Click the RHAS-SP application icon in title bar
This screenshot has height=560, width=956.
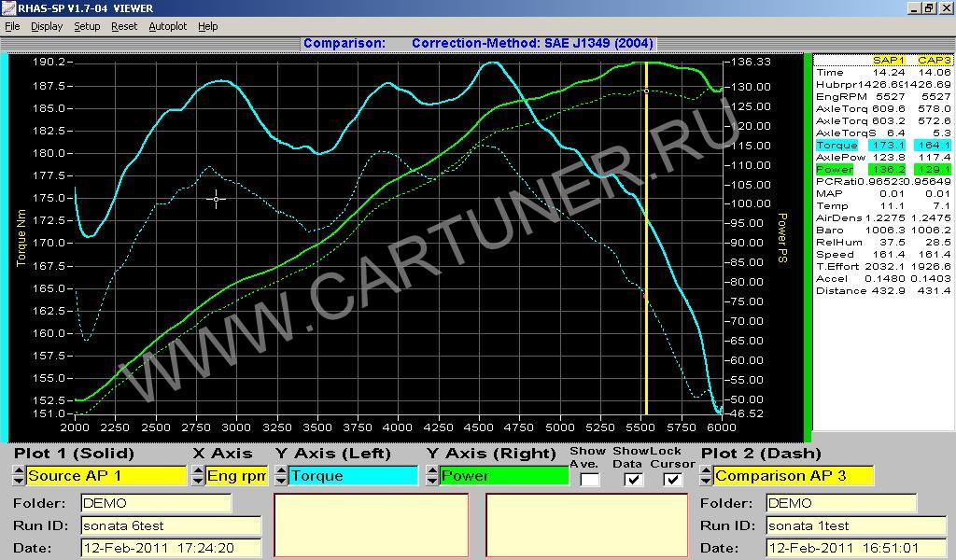[8, 8]
